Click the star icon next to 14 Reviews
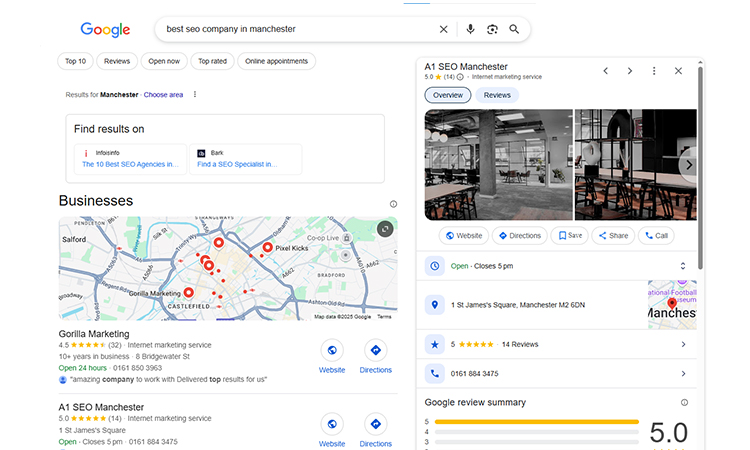Screen dimensions: 750x450 [435, 344]
